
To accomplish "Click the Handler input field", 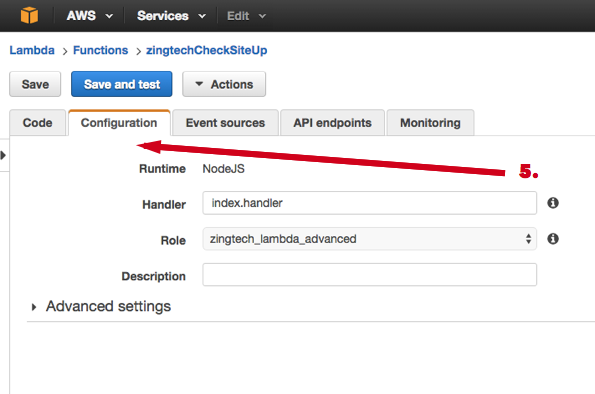I will 370,203.
